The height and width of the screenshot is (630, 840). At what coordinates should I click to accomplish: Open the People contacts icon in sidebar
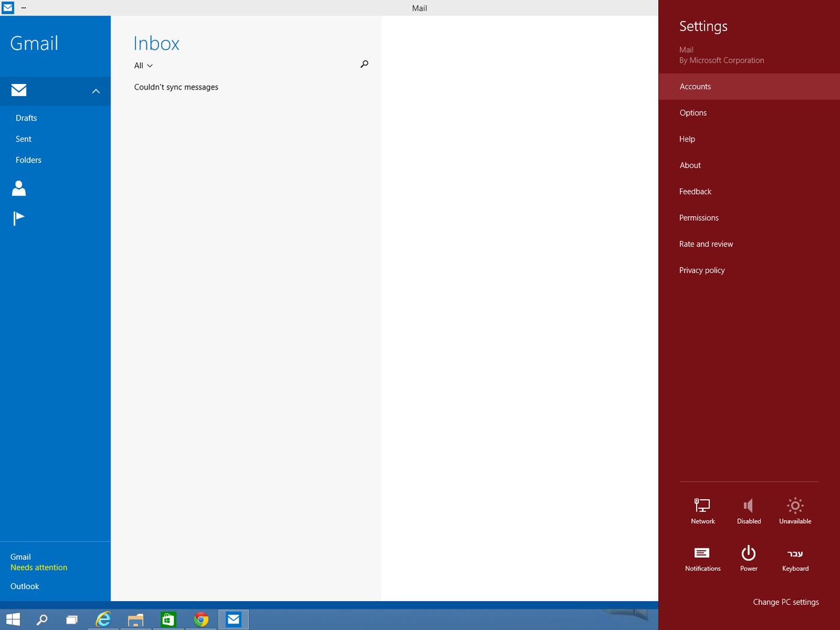pyautogui.click(x=19, y=188)
